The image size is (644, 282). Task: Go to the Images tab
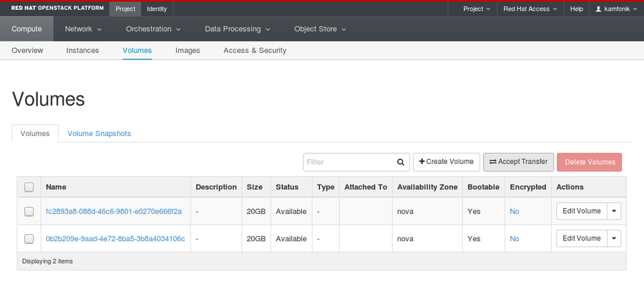(x=187, y=51)
